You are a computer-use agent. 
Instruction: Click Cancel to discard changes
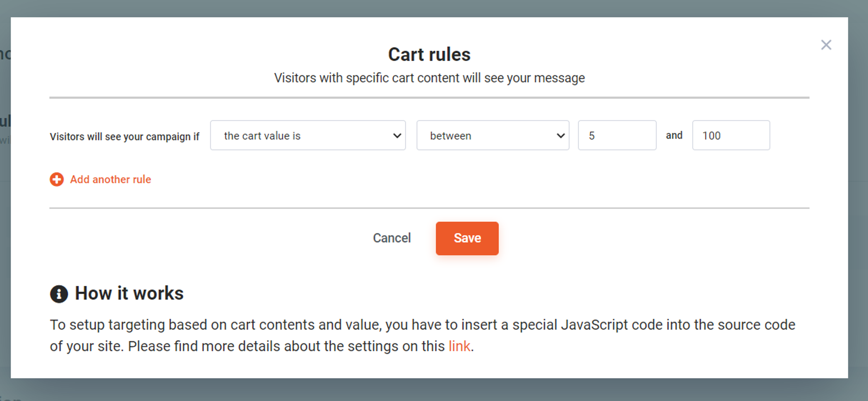click(x=392, y=238)
